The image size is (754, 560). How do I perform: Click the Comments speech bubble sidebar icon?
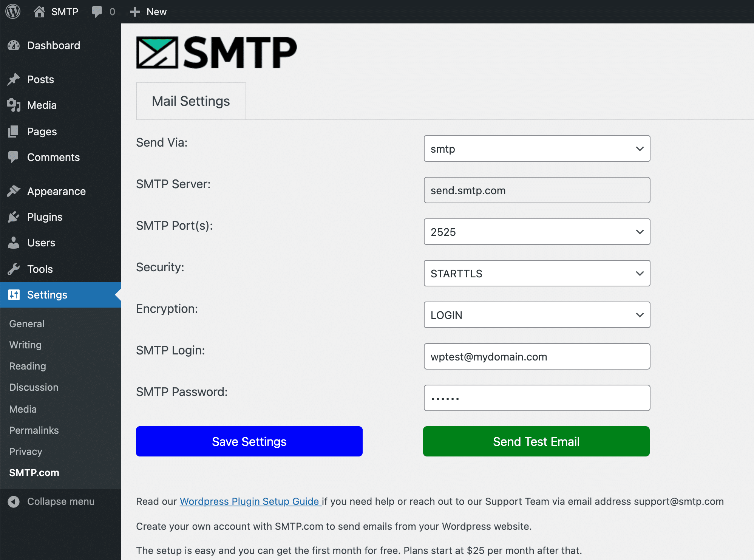point(14,157)
